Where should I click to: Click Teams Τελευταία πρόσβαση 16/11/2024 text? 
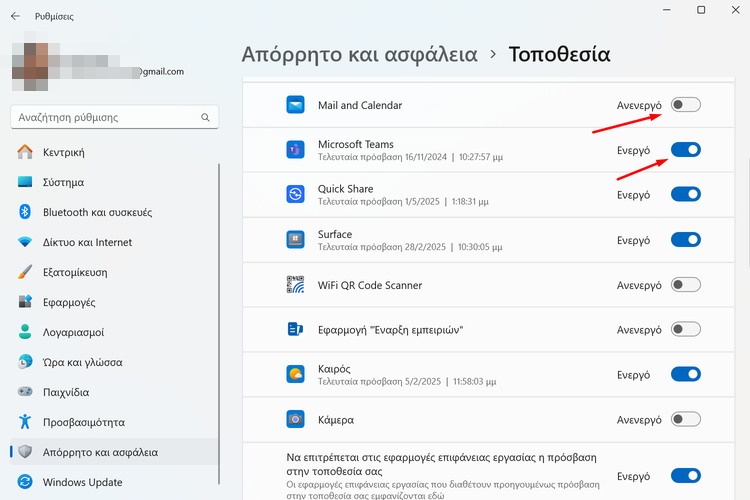click(410, 157)
